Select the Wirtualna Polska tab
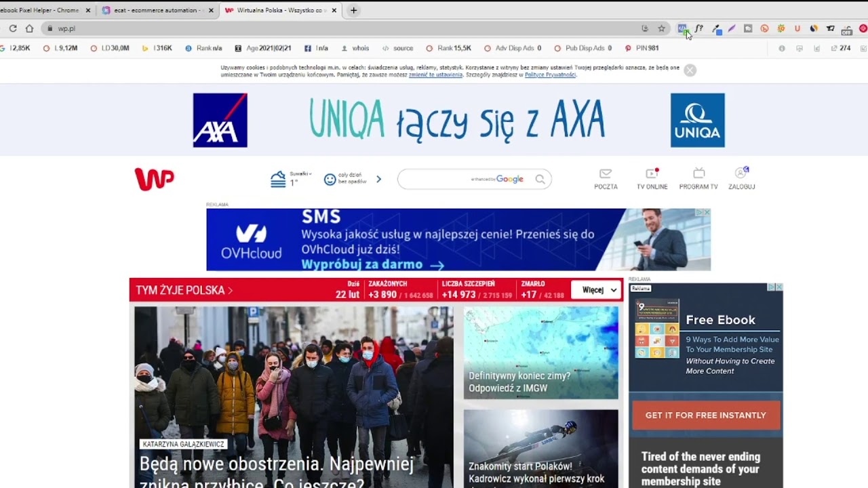Viewport: 868px width, 488px height. (x=280, y=10)
